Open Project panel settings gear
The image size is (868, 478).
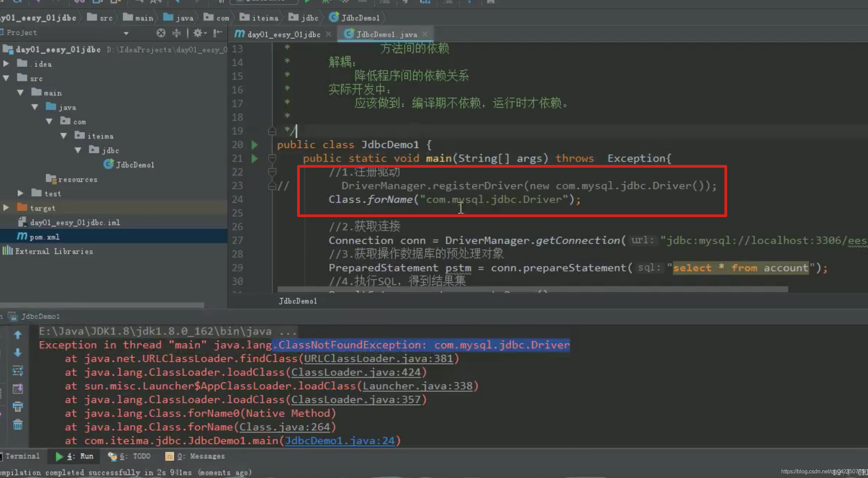(x=200, y=33)
